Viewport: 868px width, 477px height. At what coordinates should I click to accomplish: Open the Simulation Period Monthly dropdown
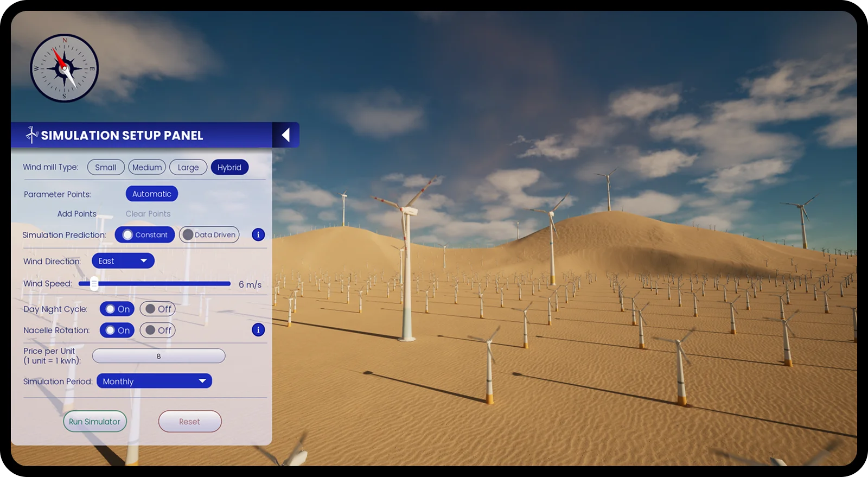154,381
